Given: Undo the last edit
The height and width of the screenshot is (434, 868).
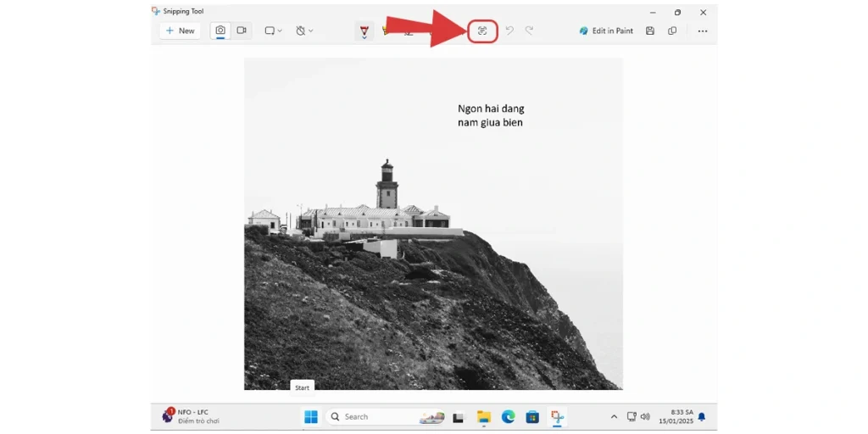Looking at the screenshot, I should 509,31.
